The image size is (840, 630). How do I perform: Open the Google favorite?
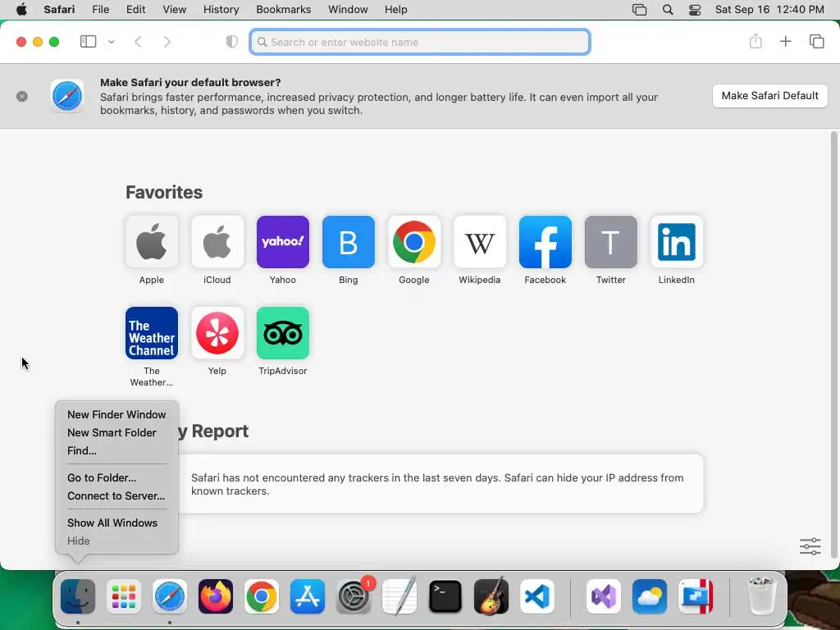click(414, 242)
